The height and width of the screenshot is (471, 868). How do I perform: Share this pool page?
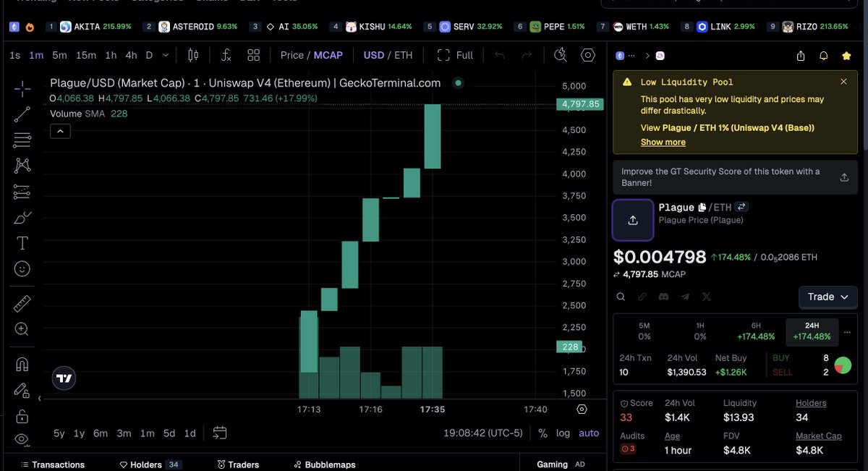pos(801,56)
